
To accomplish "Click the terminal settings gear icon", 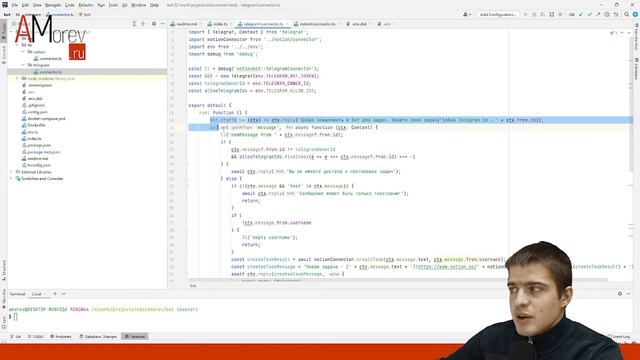I will pyautogui.click(x=620, y=294).
